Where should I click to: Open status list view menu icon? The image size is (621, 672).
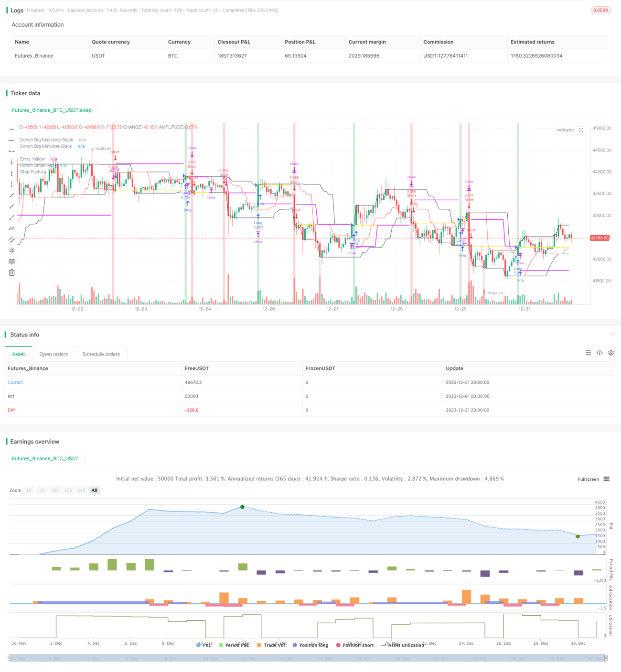[588, 353]
